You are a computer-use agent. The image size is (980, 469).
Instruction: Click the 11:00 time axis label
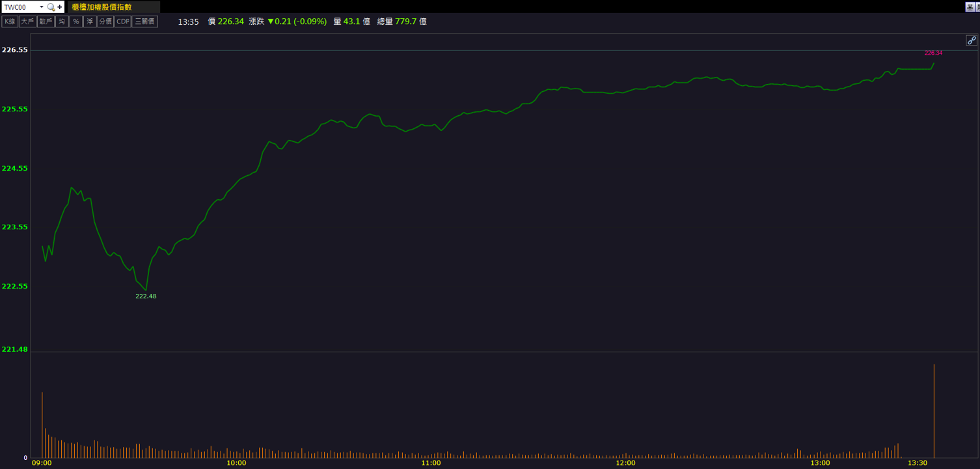coord(431,463)
